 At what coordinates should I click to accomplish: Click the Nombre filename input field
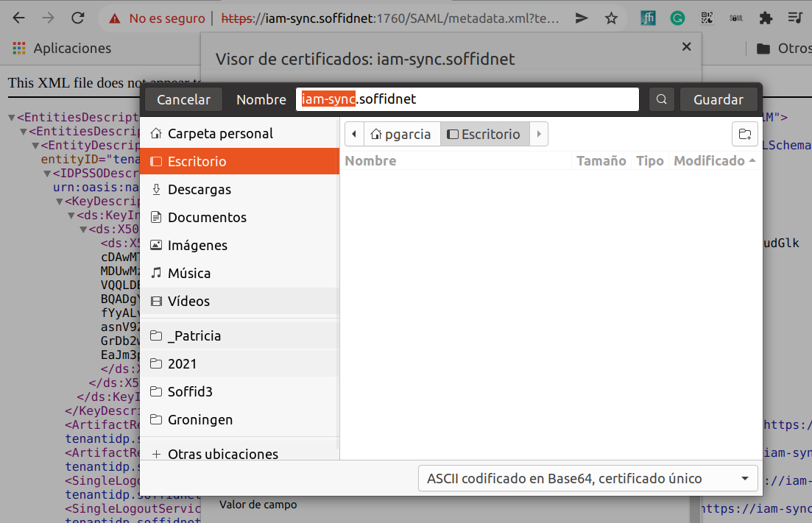[467, 99]
